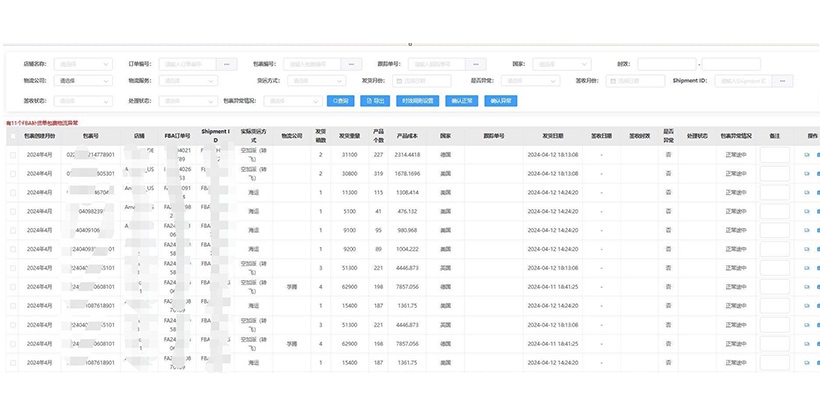Click the ellipsis button next to 跟踪单号 field
The image size is (820, 419).
tap(476, 64)
